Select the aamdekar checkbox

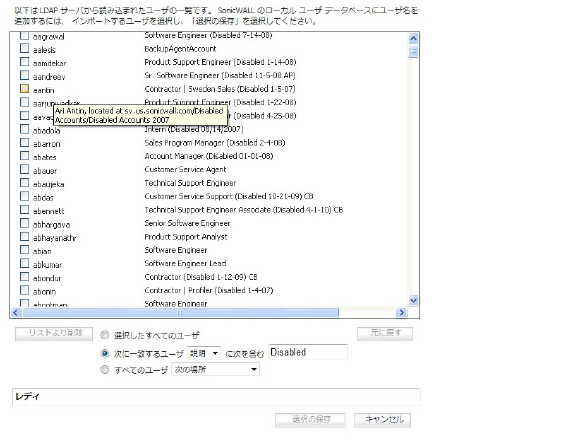24,62
